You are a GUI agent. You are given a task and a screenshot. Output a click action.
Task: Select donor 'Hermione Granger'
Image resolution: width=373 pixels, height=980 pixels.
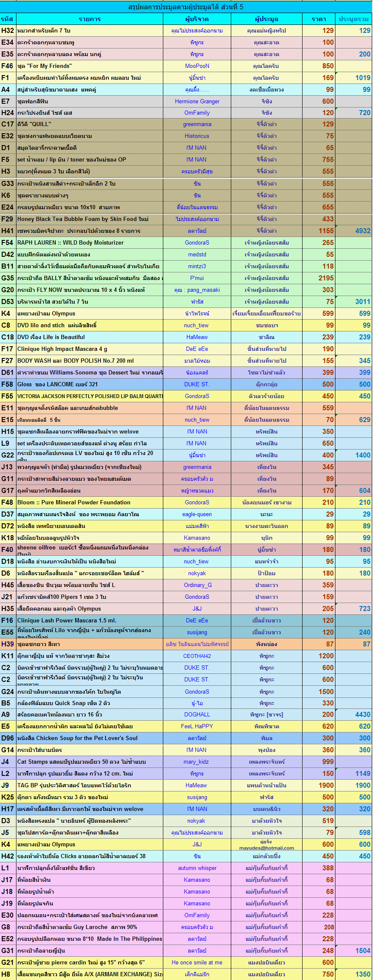tap(197, 102)
